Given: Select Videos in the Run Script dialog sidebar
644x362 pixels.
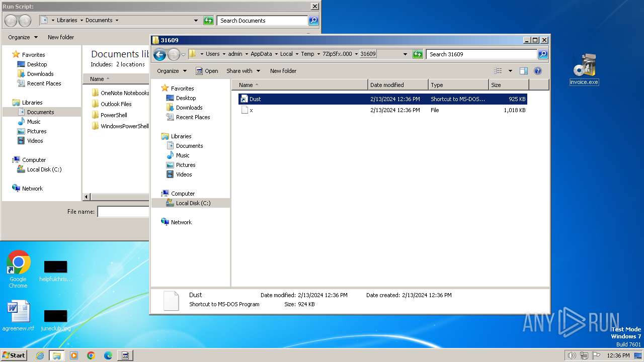Looking at the screenshot, I should [x=35, y=141].
